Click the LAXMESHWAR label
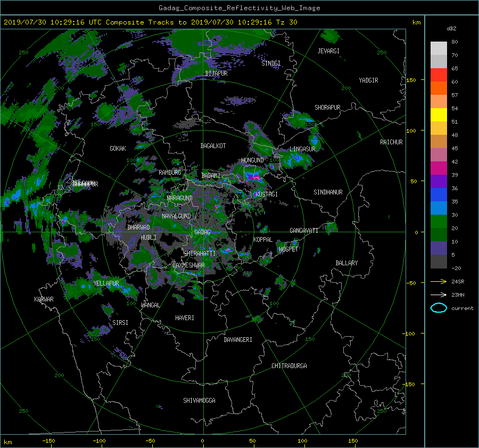This screenshot has width=479, height=448. (x=188, y=265)
